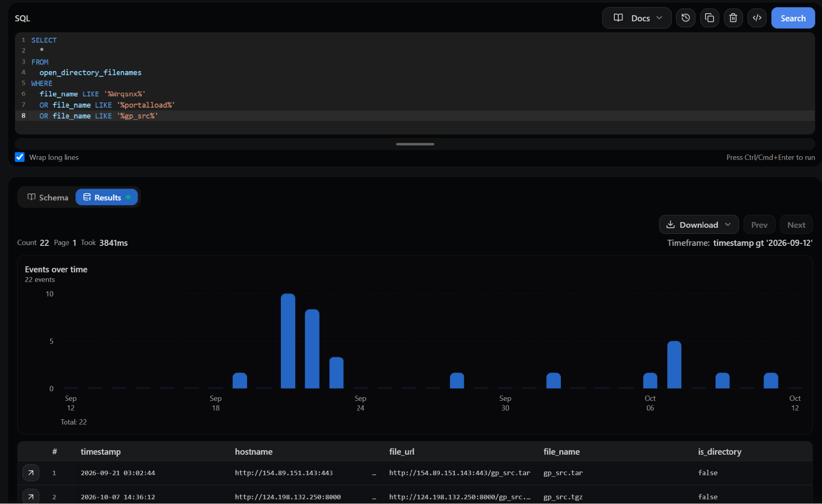Screen dimensions: 822x504
Task: Click the tallest bar in events chart
Action: (x=288, y=341)
